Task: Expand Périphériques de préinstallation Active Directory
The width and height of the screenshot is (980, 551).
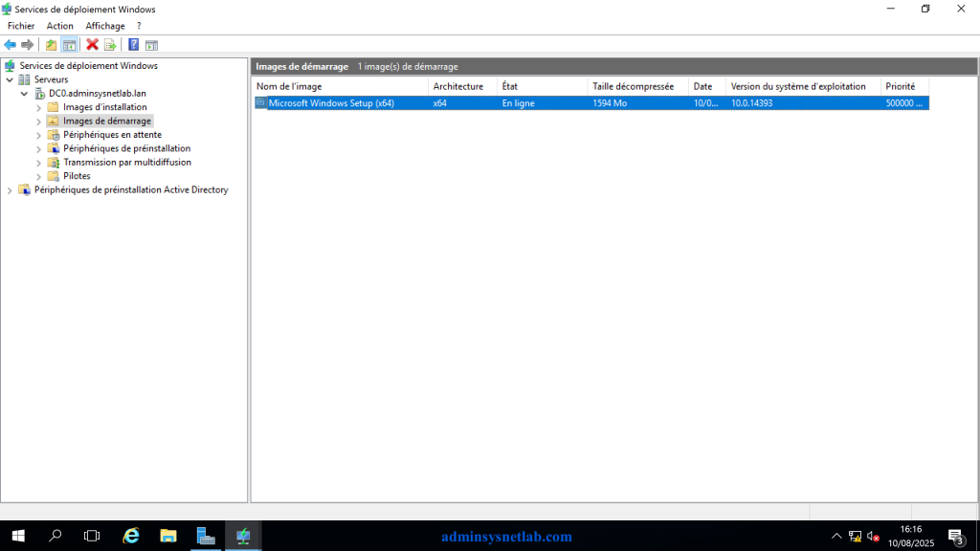Action: (10, 190)
